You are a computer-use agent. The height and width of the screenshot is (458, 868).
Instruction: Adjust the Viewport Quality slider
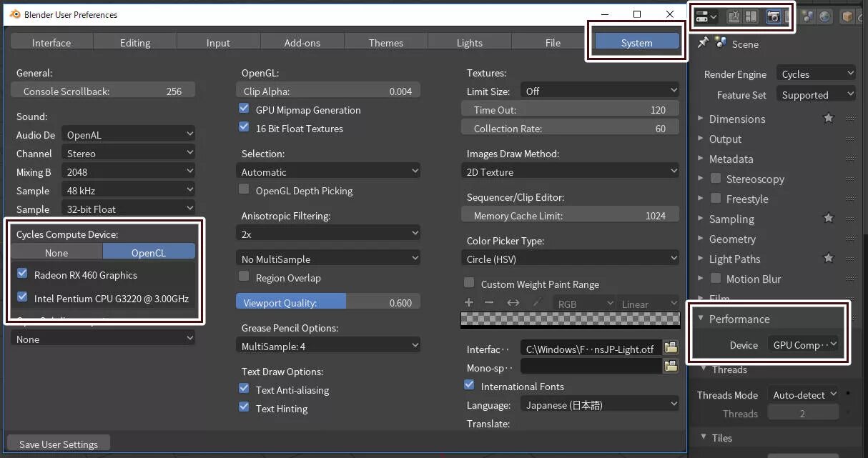[x=328, y=302]
